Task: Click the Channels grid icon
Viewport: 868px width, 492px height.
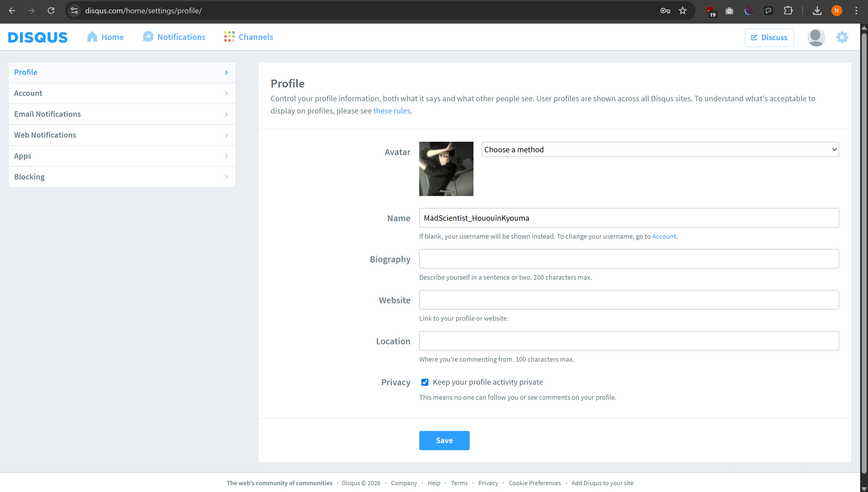Action: pos(229,37)
